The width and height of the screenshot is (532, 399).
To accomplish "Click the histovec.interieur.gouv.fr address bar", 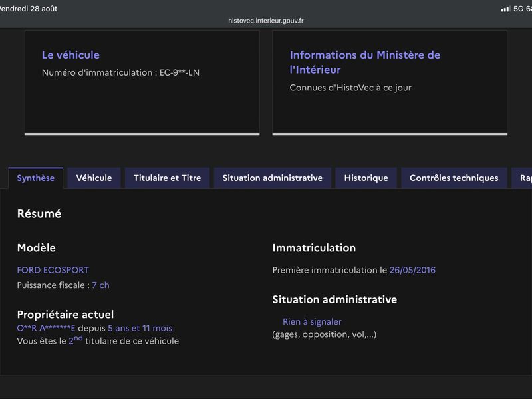I will pos(266,21).
